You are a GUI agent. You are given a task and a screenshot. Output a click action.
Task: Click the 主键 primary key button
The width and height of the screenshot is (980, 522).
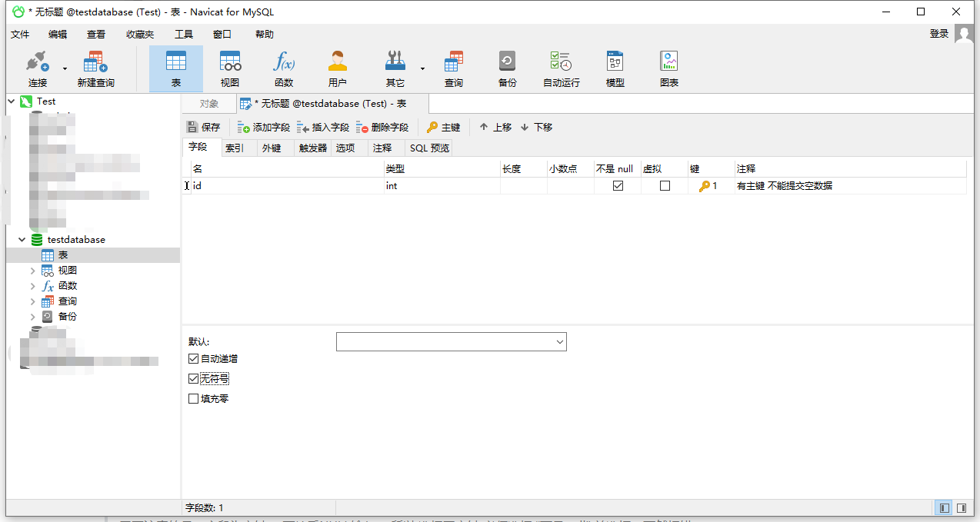tap(444, 128)
